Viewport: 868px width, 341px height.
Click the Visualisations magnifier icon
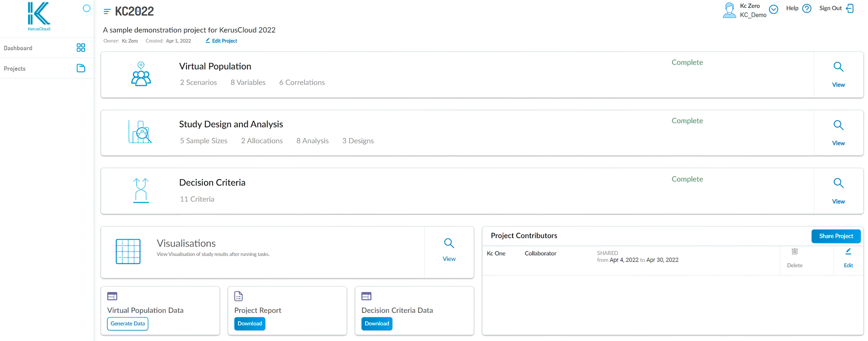pyautogui.click(x=449, y=243)
